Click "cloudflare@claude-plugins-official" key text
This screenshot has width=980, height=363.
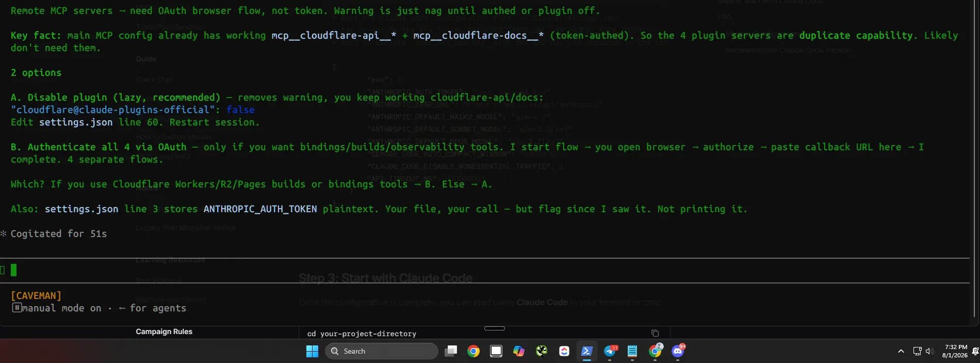113,110
